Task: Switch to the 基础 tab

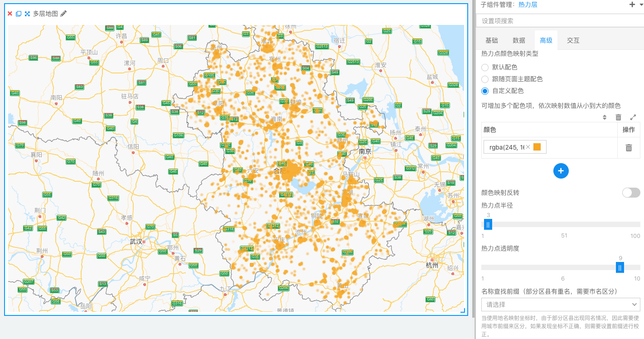Action: 492,40
